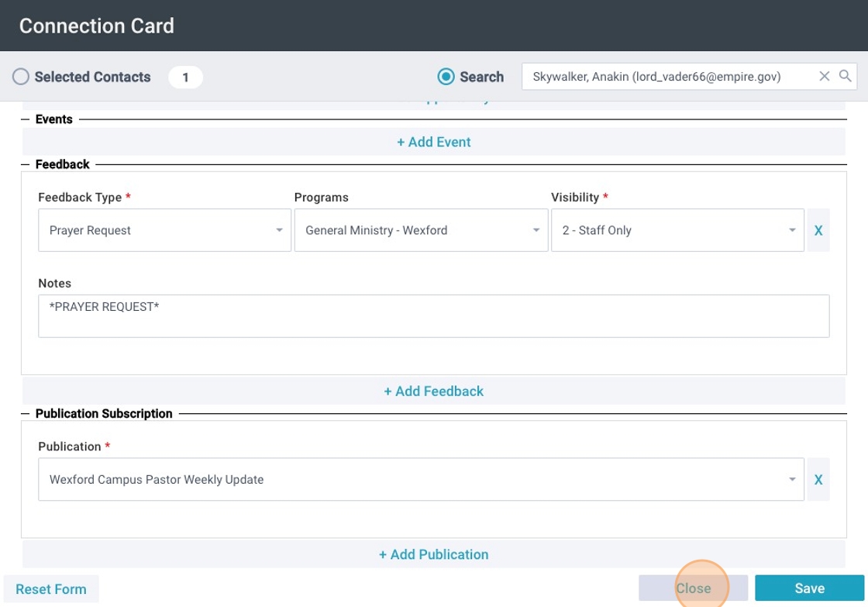
Task: Click + Add Feedback
Action: coord(434,391)
